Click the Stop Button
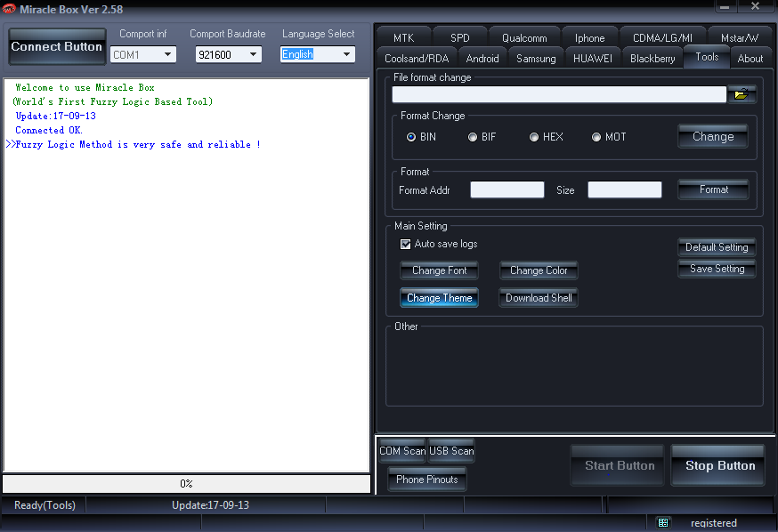 [718, 465]
